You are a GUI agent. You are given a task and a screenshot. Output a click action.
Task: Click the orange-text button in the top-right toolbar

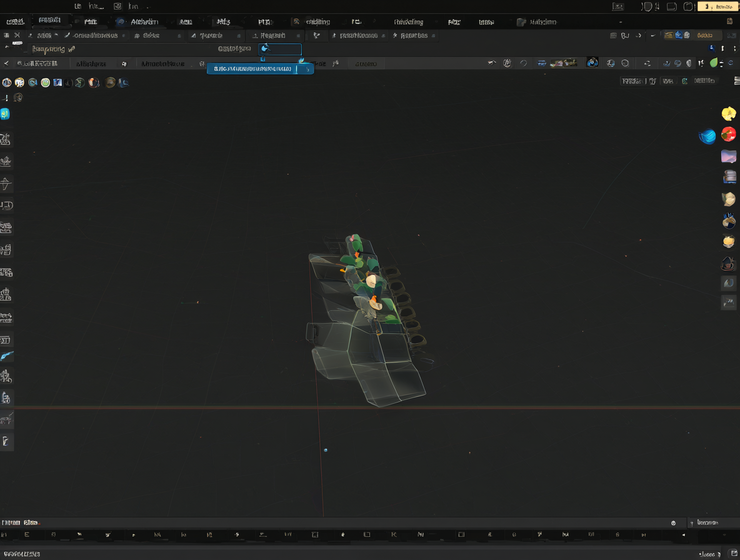(705, 36)
